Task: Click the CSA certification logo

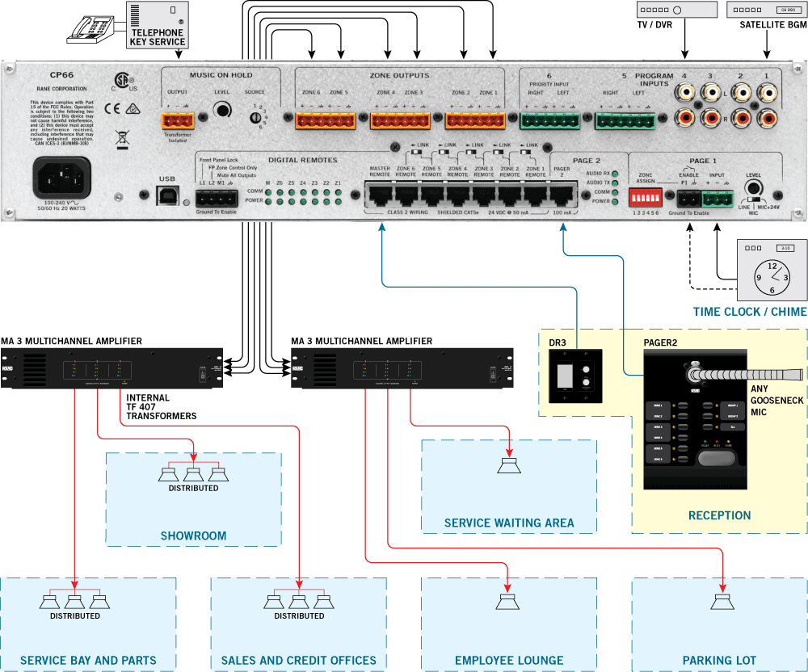Action: 122,82
